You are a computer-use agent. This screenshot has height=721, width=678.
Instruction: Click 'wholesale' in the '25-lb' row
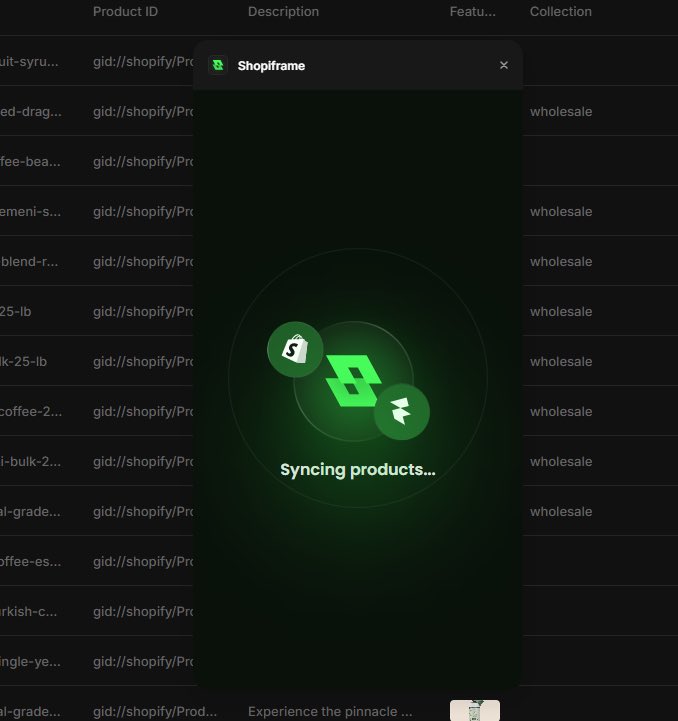(x=561, y=312)
